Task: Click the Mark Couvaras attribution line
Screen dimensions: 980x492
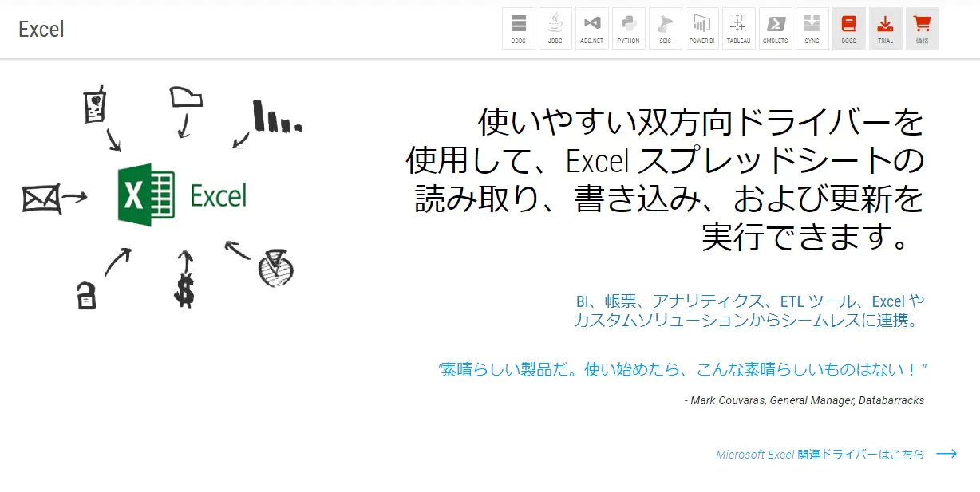Action: [x=804, y=400]
